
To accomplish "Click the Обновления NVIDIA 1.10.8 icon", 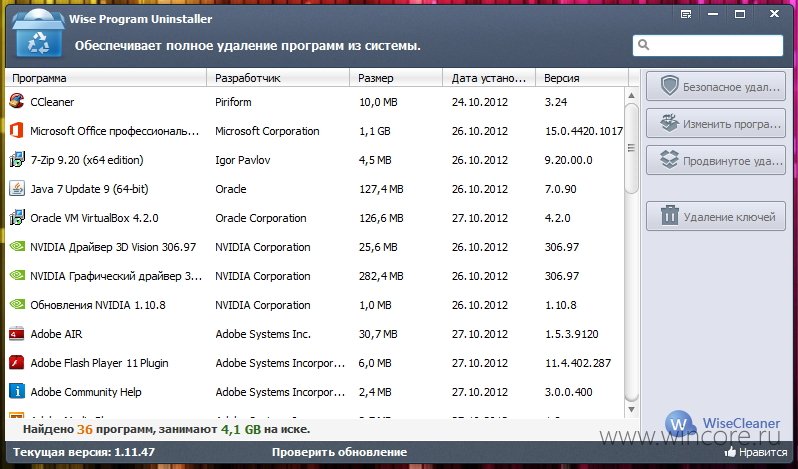I will tap(17, 305).
